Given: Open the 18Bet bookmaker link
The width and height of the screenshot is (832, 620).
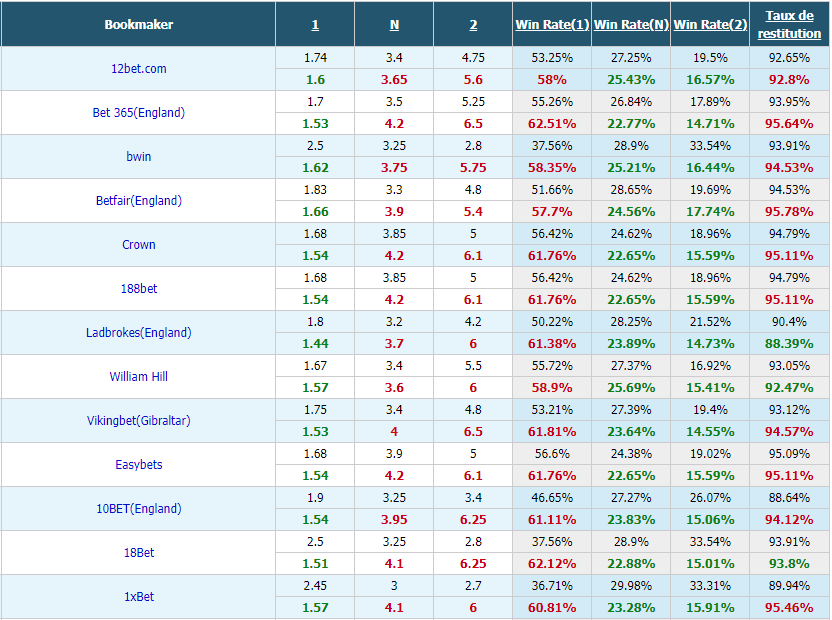Looking at the screenshot, I should pyautogui.click(x=138, y=553).
